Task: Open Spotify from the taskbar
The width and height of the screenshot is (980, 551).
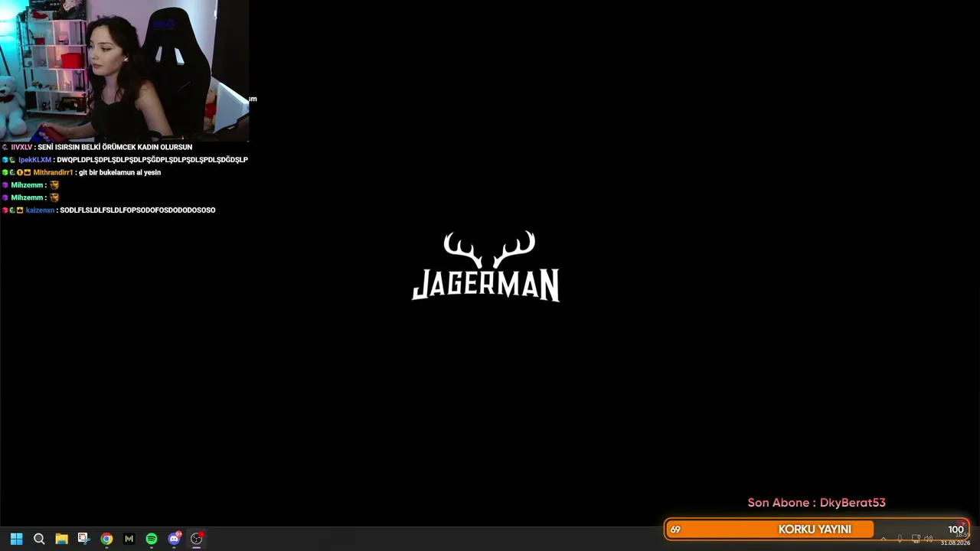Action: pos(152,539)
